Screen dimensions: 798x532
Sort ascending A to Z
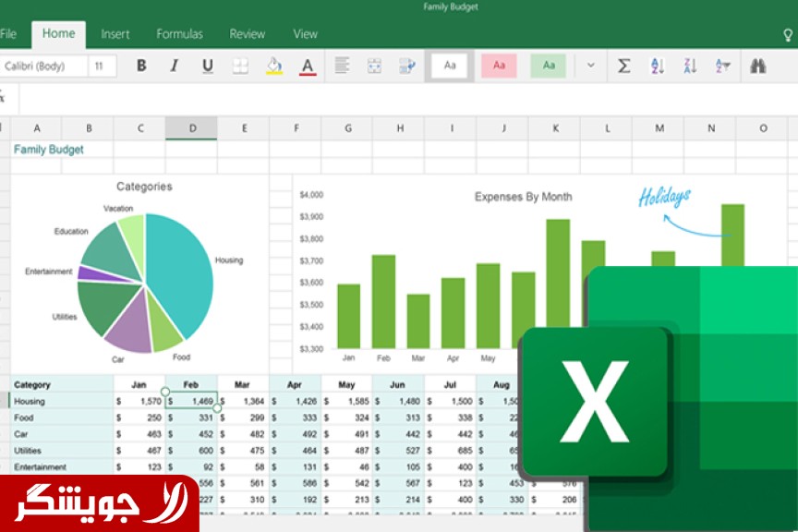(x=658, y=66)
